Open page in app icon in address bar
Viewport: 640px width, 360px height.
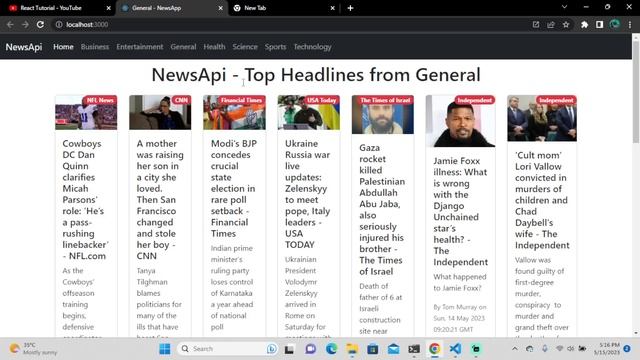[536, 24]
